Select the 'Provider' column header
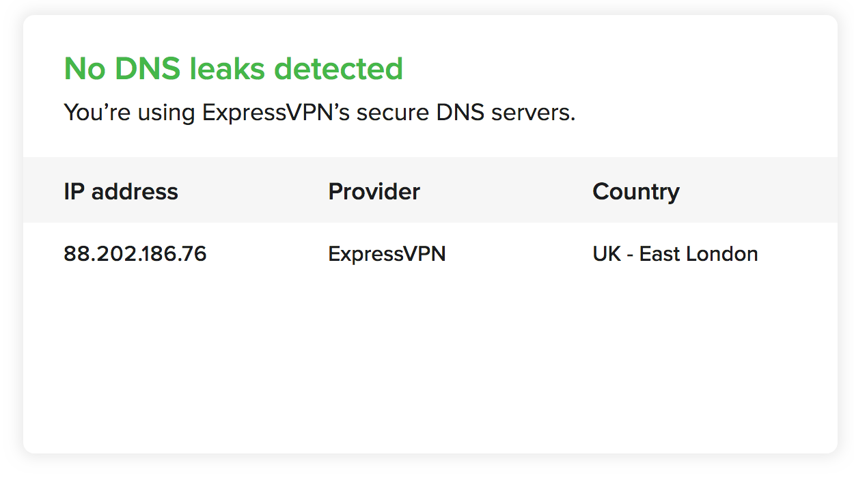Viewport: 854px width, 504px height. coord(374,192)
